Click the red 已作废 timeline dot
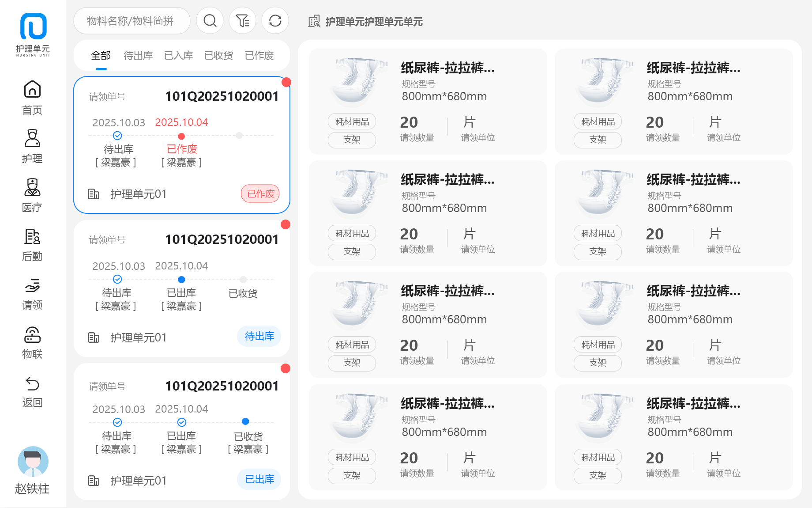This screenshot has width=812, height=508. 181,136
